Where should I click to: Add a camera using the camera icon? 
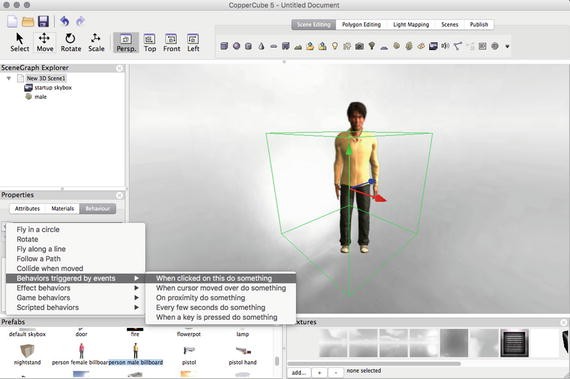(360, 46)
